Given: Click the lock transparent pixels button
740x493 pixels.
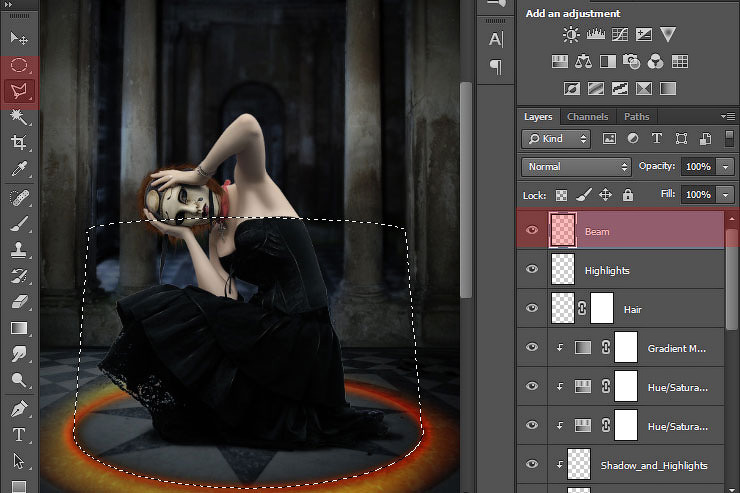Looking at the screenshot, I should pos(561,194).
